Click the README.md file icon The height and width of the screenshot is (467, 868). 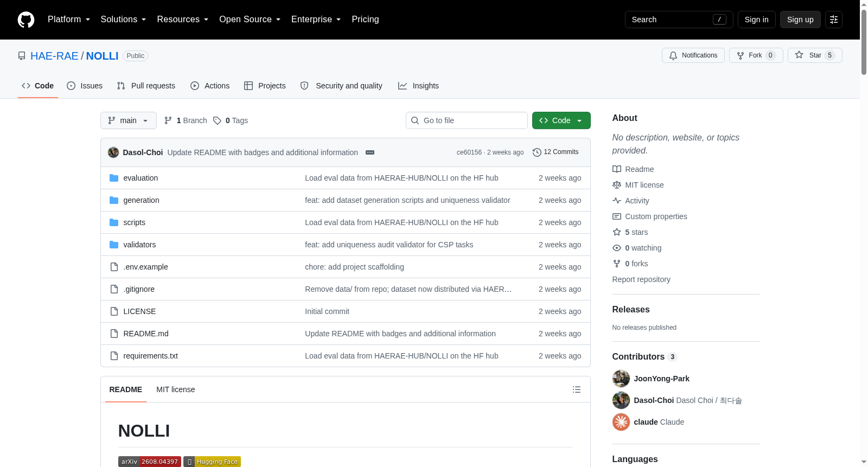coord(114,334)
